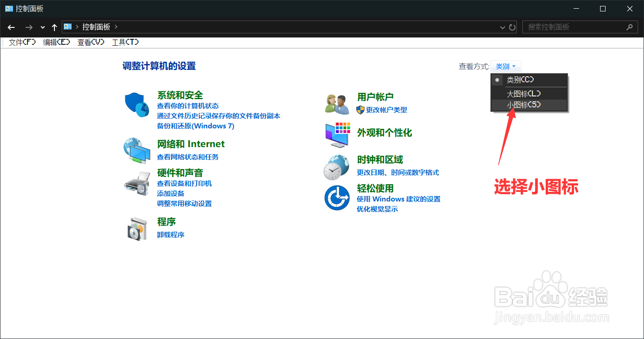644x339 pixels.
Task: Choose 大图标(L) from the view menu
Action: 529,94
